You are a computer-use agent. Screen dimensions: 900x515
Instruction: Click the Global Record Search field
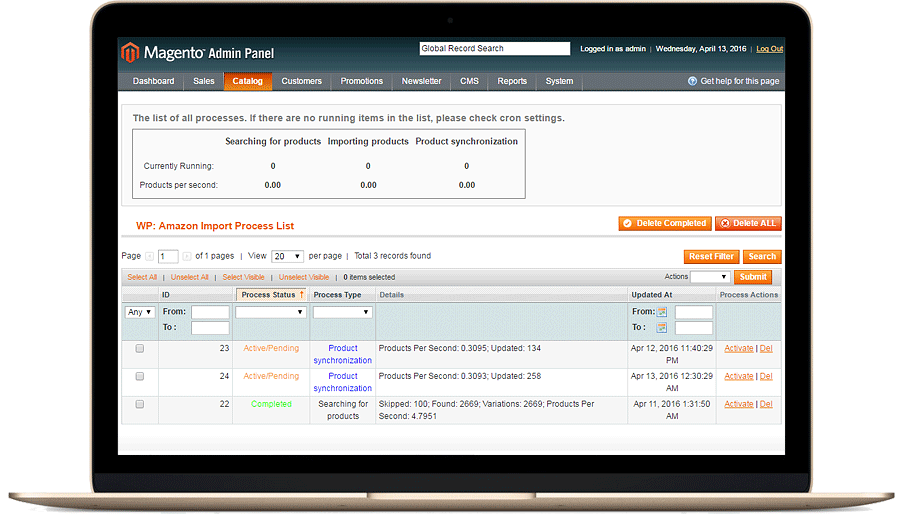click(495, 49)
